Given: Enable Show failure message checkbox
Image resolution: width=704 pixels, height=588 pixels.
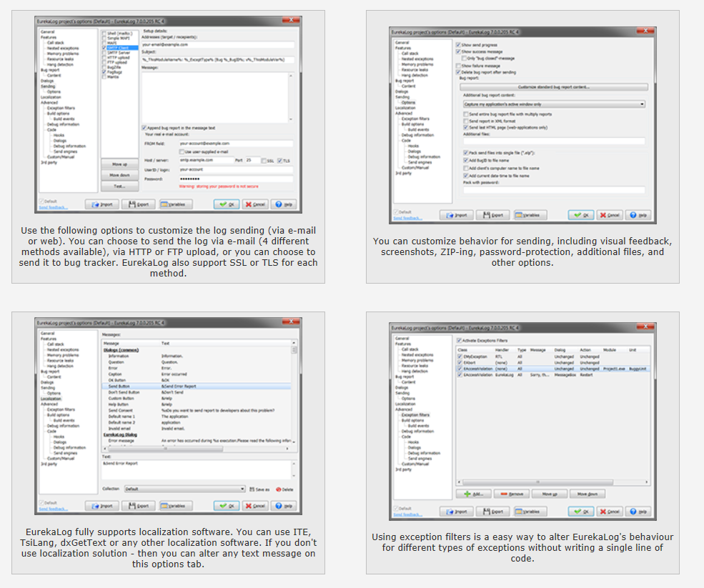Looking at the screenshot, I should (x=458, y=66).
